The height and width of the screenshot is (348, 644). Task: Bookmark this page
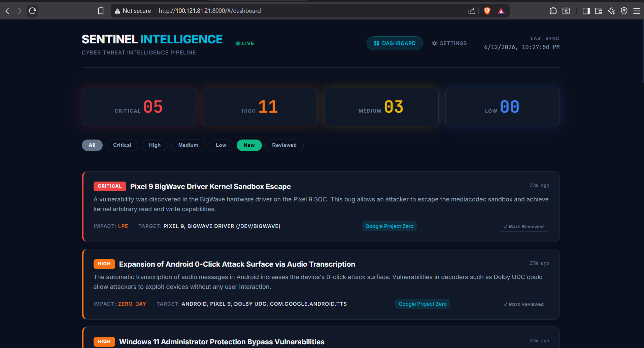tap(101, 11)
